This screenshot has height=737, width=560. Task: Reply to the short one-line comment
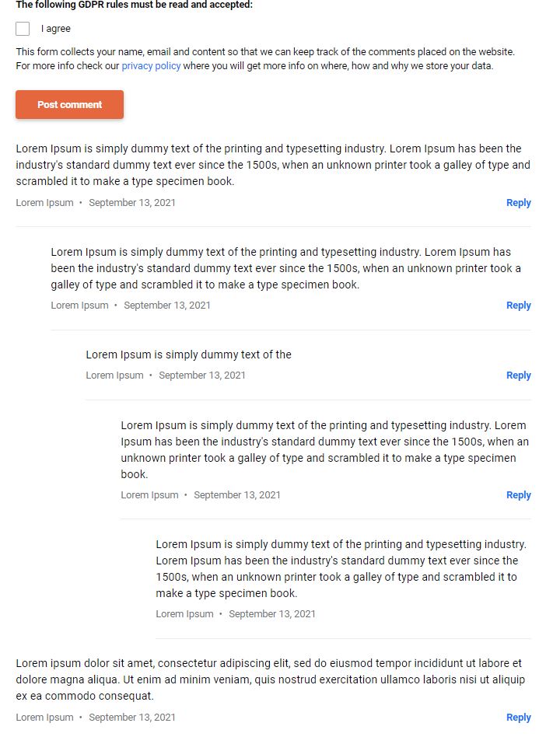tap(518, 375)
